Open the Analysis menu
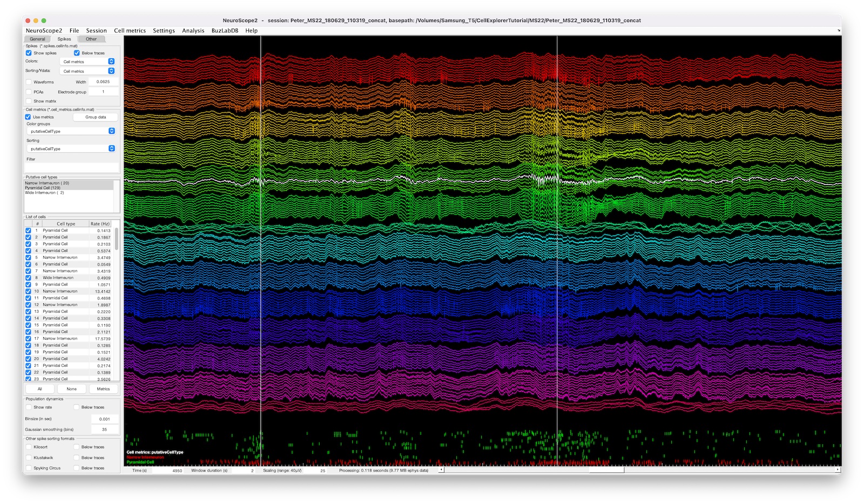 pyautogui.click(x=193, y=31)
